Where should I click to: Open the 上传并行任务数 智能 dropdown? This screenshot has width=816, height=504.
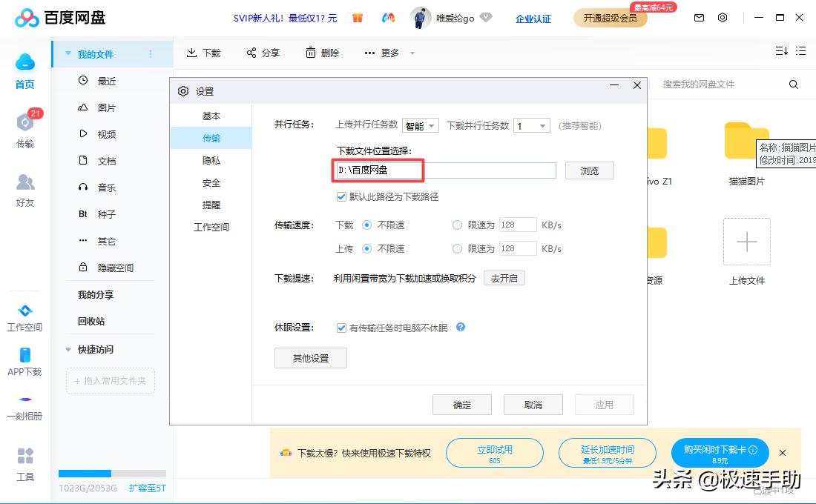click(421, 125)
